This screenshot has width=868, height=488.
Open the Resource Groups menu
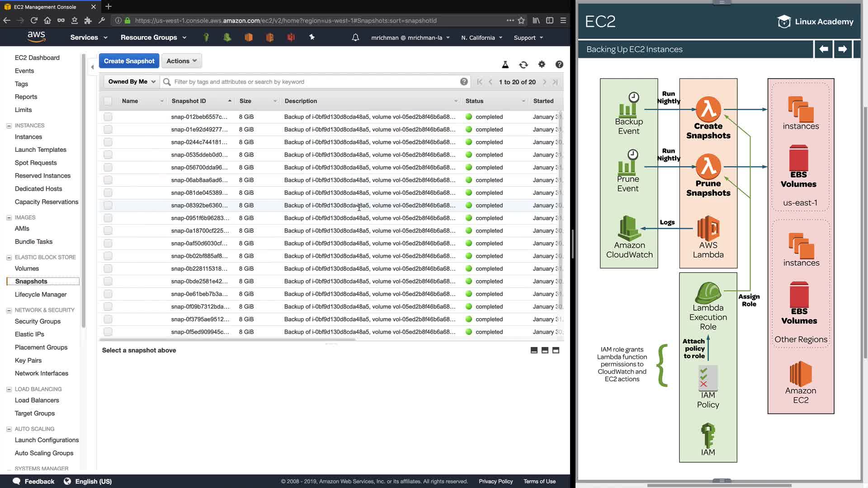tap(153, 38)
